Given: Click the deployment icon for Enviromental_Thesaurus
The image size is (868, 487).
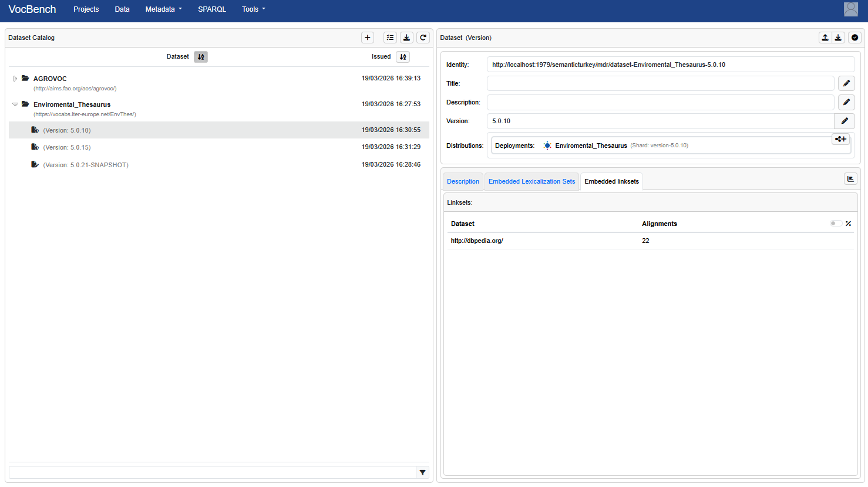Looking at the screenshot, I should tap(547, 146).
